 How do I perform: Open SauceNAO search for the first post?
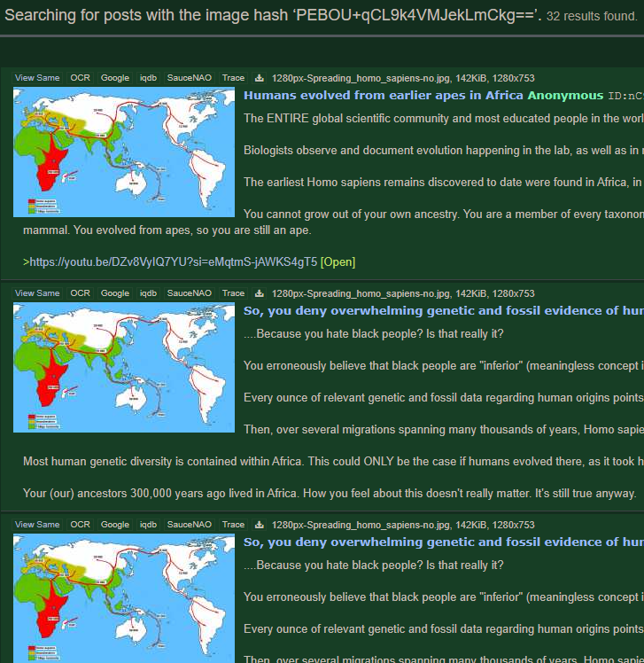190,78
